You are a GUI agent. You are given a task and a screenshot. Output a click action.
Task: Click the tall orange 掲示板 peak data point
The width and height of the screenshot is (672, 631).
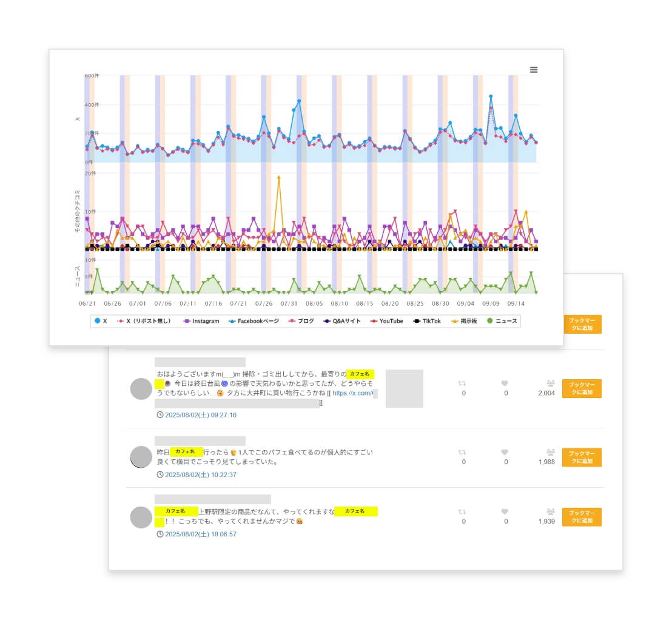(x=278, y=177)
